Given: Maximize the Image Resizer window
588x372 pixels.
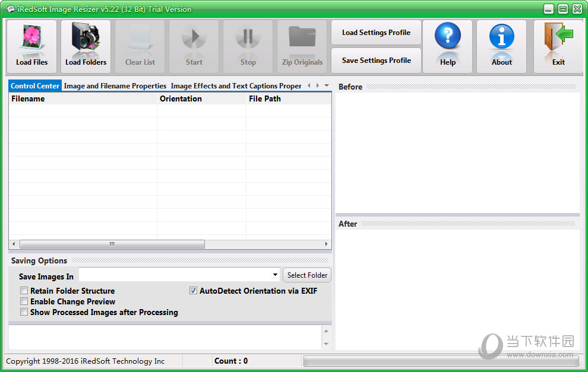Looking at the screenshot, I should [x=563, y=9].
